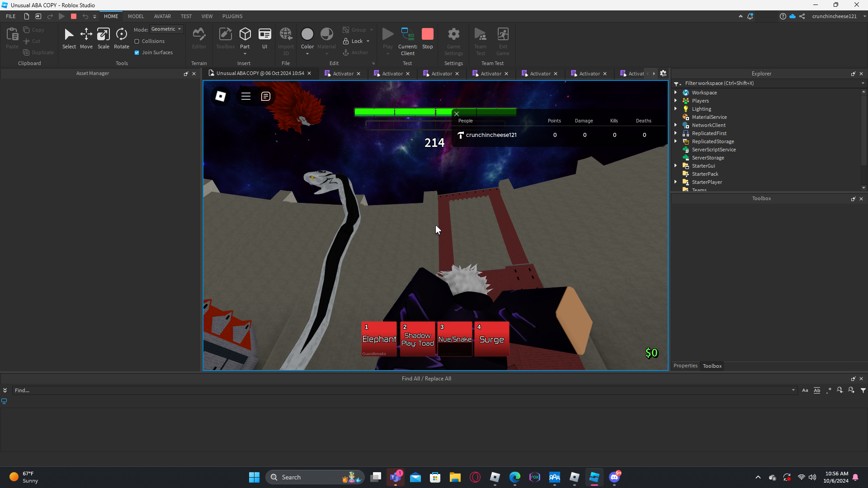Screen dimensions: 868x488
Task: Expand the Workspace tree node
Action: (x=676, y=93)
